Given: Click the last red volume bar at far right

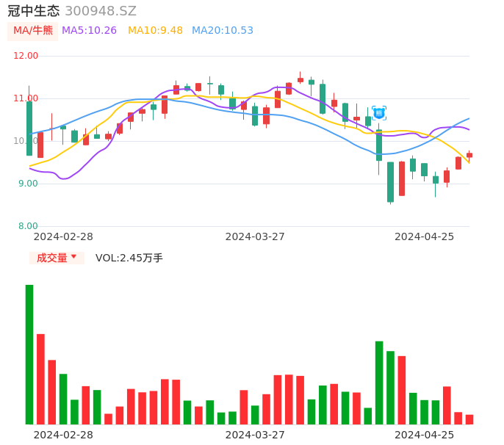Looking at the screenshot, I should [469, 419].
